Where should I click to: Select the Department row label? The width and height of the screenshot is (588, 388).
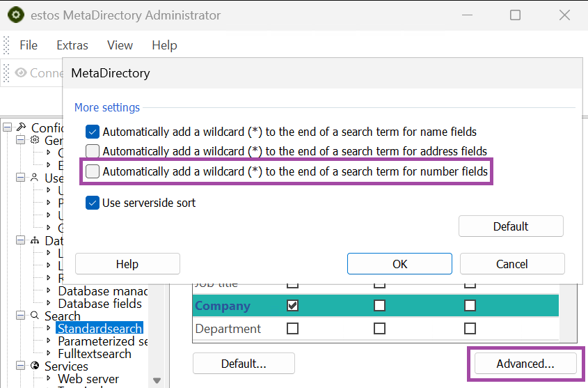pyautogui.click(x=228, y=329)
